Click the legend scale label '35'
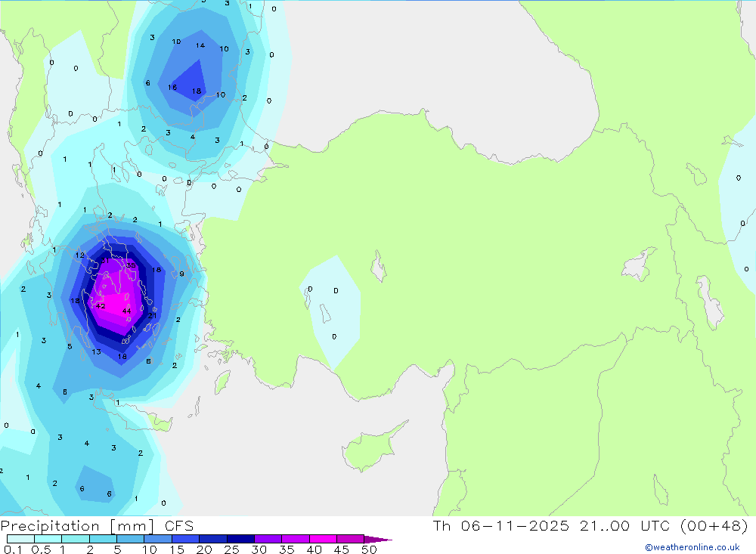This screenshot has width=756, height=554. pos(287,549)
